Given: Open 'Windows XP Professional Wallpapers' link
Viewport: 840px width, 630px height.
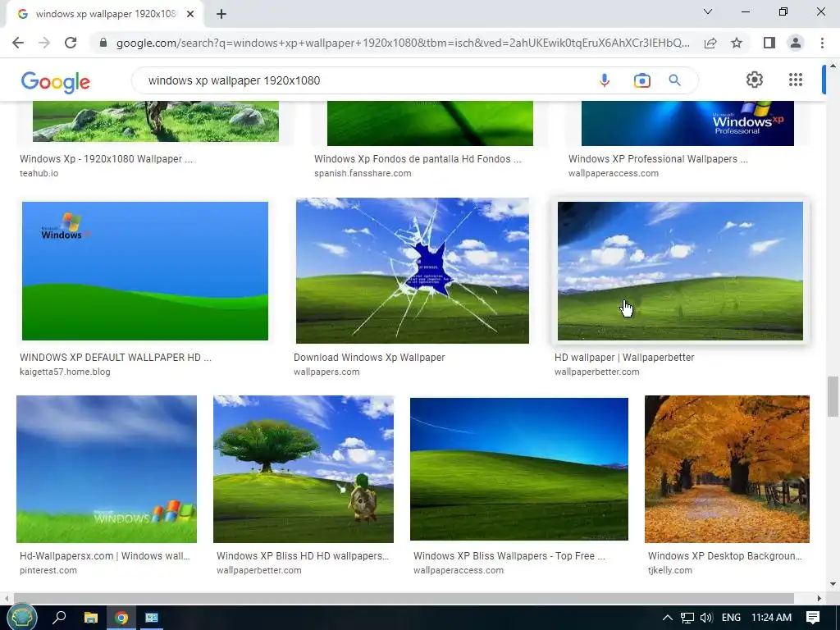Looking at the screenshot, I should (658, 159).
